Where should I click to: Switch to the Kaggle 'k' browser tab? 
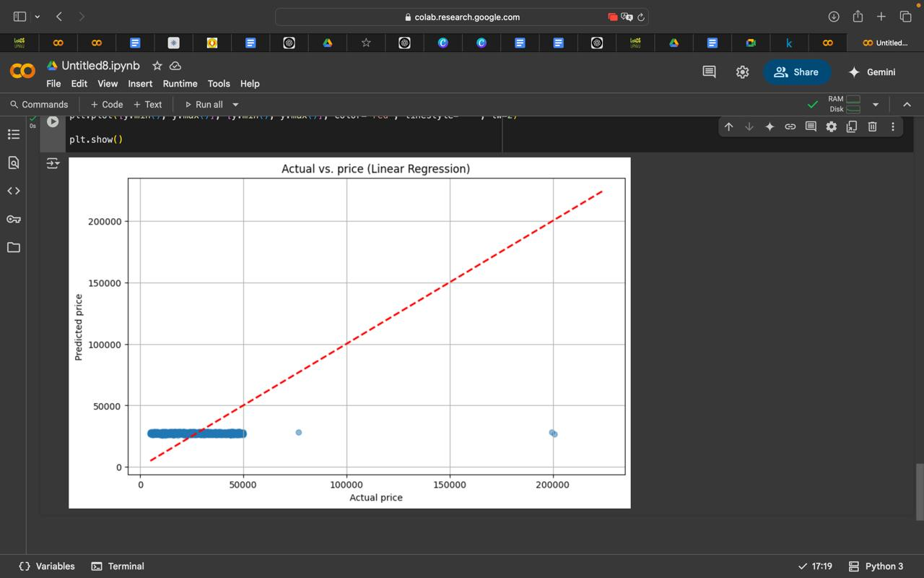point(789,43)
